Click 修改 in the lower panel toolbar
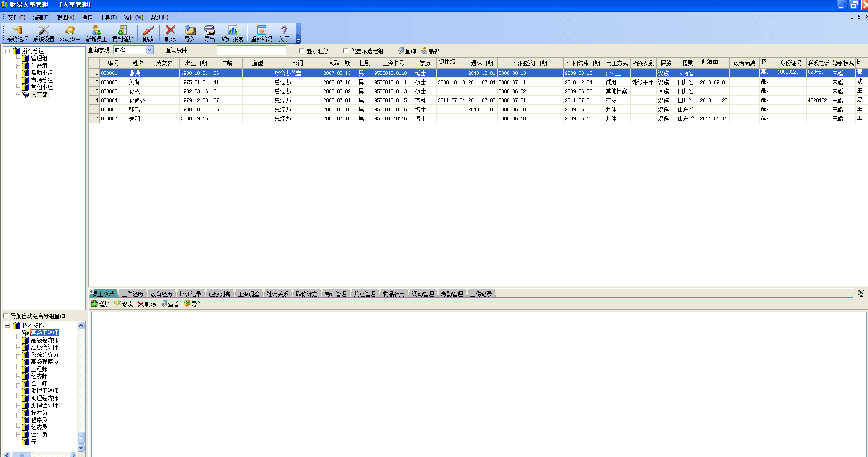The width and height of the screenshot is (868, 457). 123,304
